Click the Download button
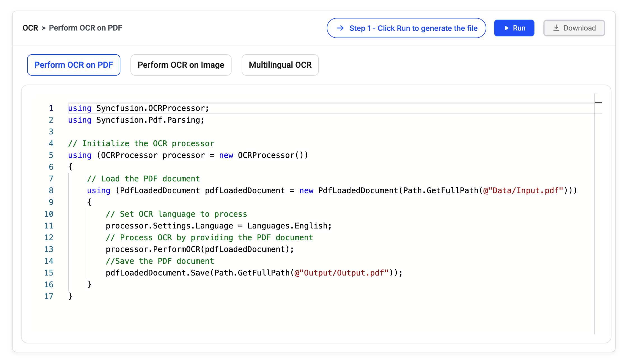Viewport: 626px width, 364px height. pyautogui.click(x=574, y=28)
